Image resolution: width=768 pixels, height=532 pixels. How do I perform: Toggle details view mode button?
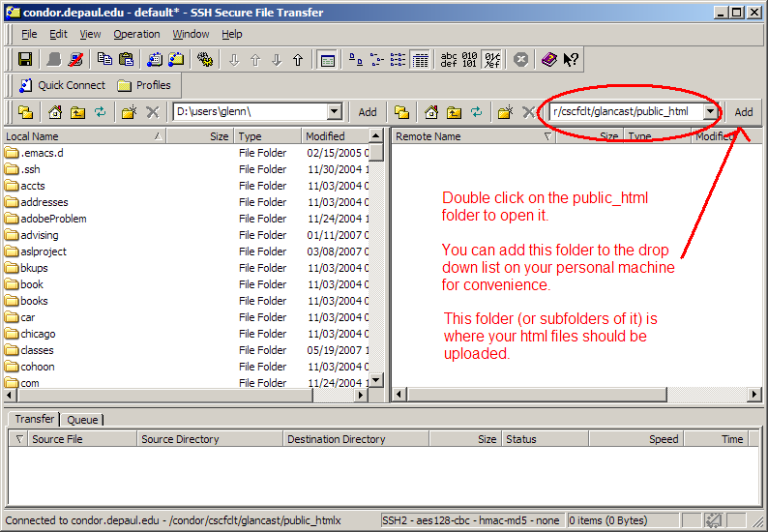[x=420, y=60]
